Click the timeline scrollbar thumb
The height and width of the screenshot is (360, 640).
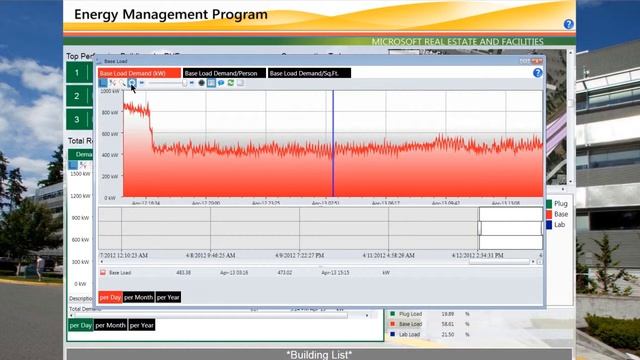coord(499,262)
